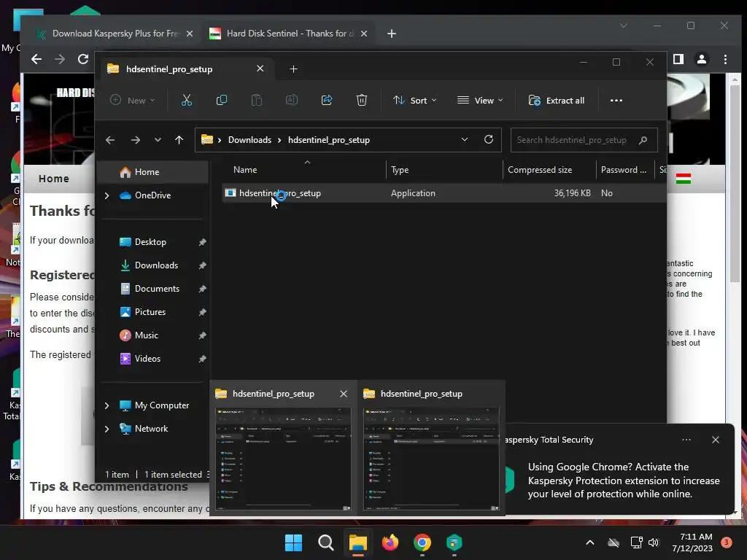
Task: Unpin Desktop using its pin icon
Action: [203, 242]
